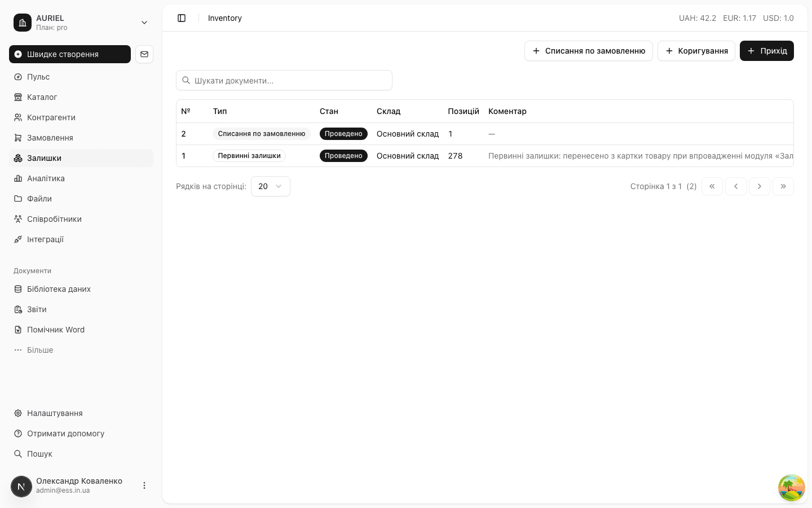This screenshot has width=812, height=508.
Task: Open the mail inbox icon
Action: [x=144, y=54]
